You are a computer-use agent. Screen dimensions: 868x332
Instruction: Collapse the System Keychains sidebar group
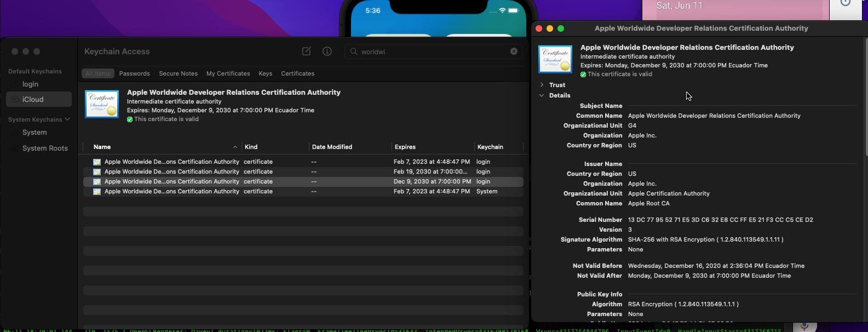pos(67,119)
